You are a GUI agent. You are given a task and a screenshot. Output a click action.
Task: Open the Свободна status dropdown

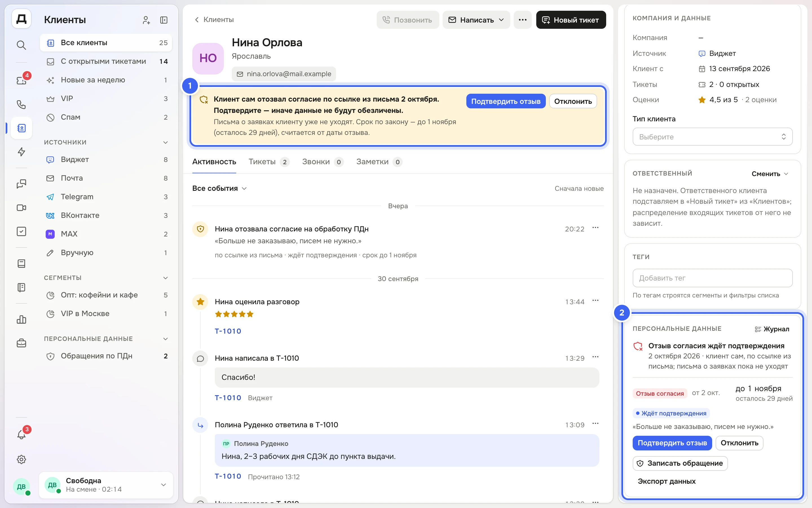pos(106,485)
